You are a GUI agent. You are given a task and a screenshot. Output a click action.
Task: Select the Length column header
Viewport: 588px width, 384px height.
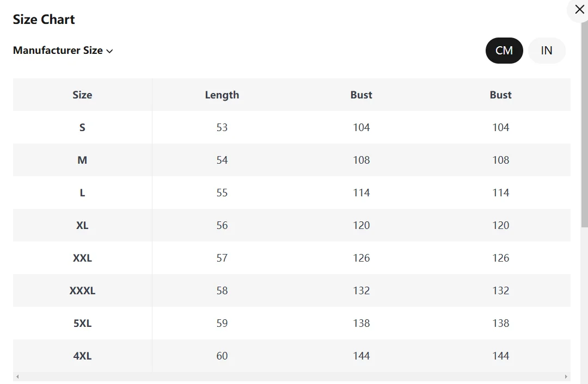222,95
